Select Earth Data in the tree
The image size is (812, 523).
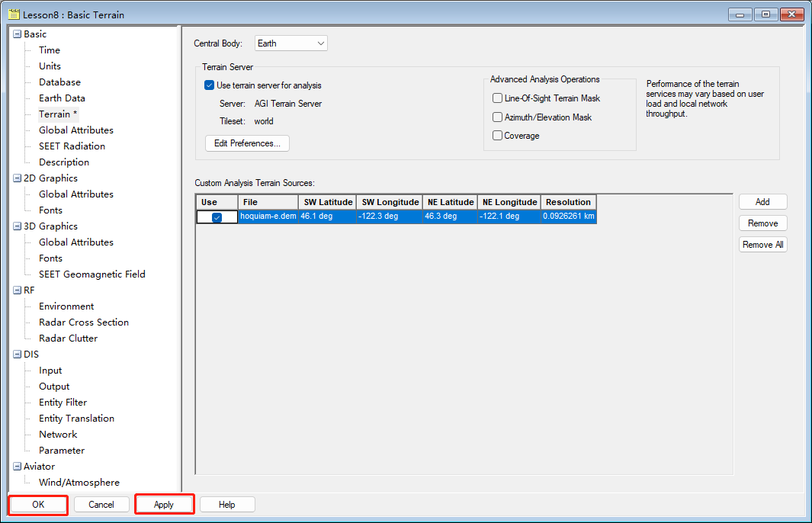[x=62, y=98]
